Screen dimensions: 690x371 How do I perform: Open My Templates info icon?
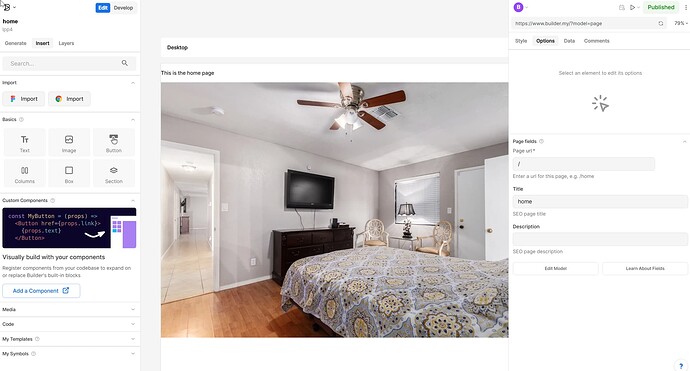37,339
